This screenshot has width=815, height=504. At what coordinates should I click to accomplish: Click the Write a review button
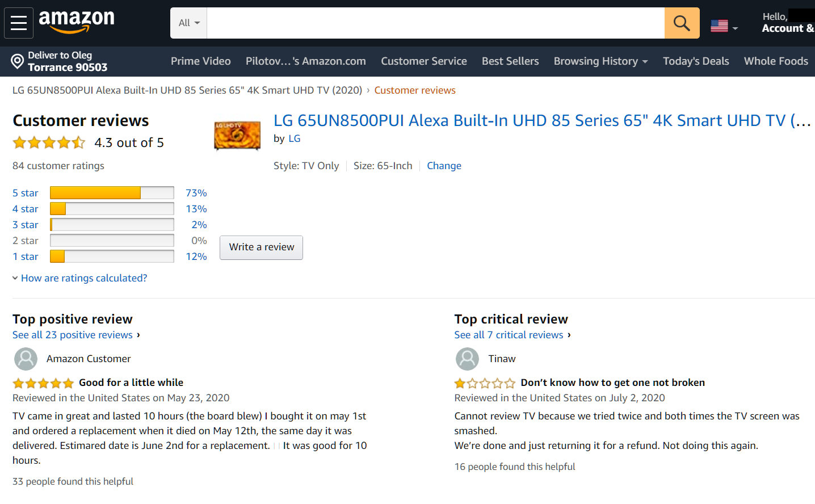tap(261, 247)
